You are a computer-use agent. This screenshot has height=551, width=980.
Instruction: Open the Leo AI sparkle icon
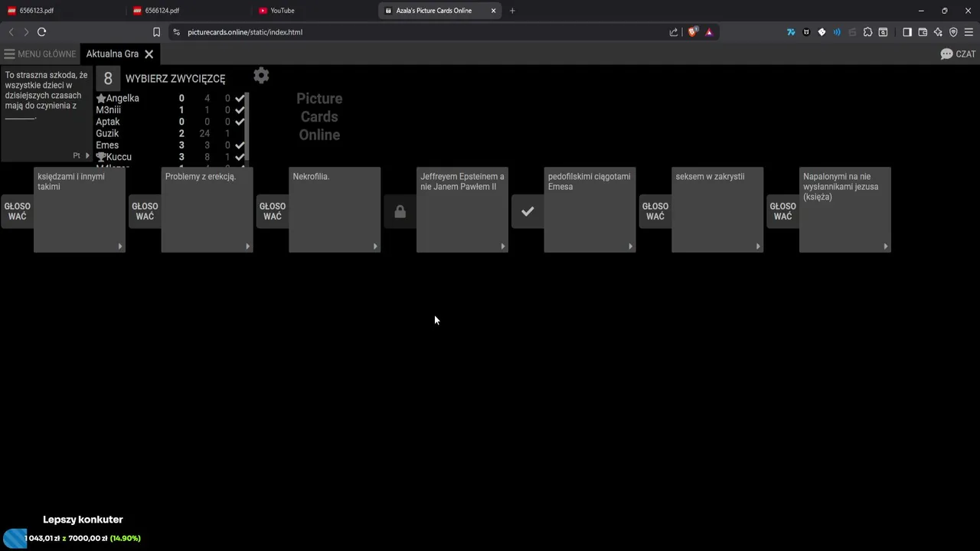(x=938, y=32)
